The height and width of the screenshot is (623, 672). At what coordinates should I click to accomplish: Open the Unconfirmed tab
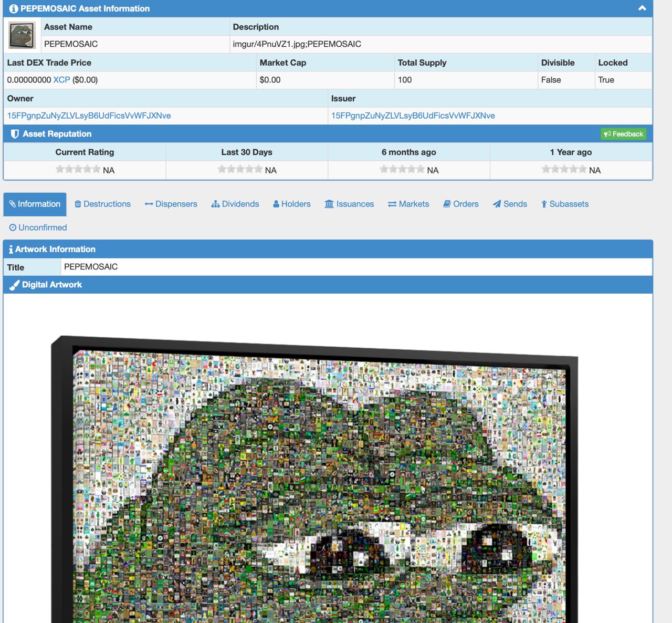coord(38,227)
